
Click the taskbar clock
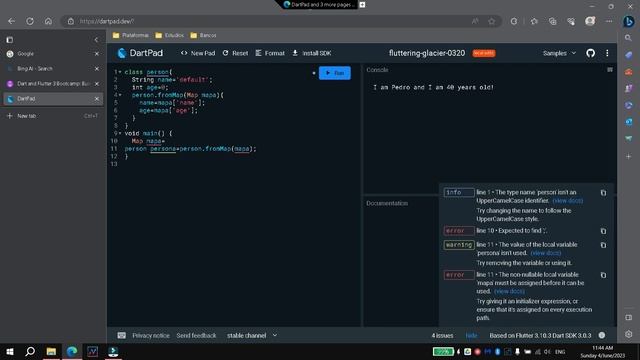tap(602, 352)
